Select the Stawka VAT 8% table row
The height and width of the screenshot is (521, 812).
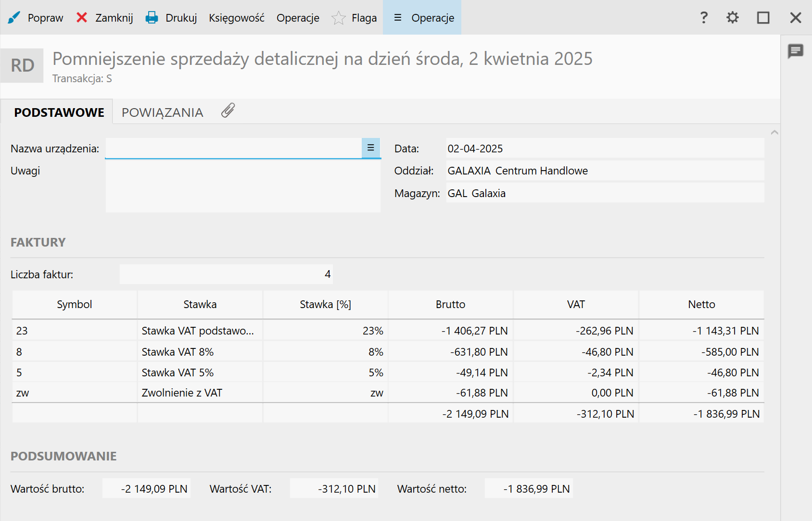click(388, 352)
